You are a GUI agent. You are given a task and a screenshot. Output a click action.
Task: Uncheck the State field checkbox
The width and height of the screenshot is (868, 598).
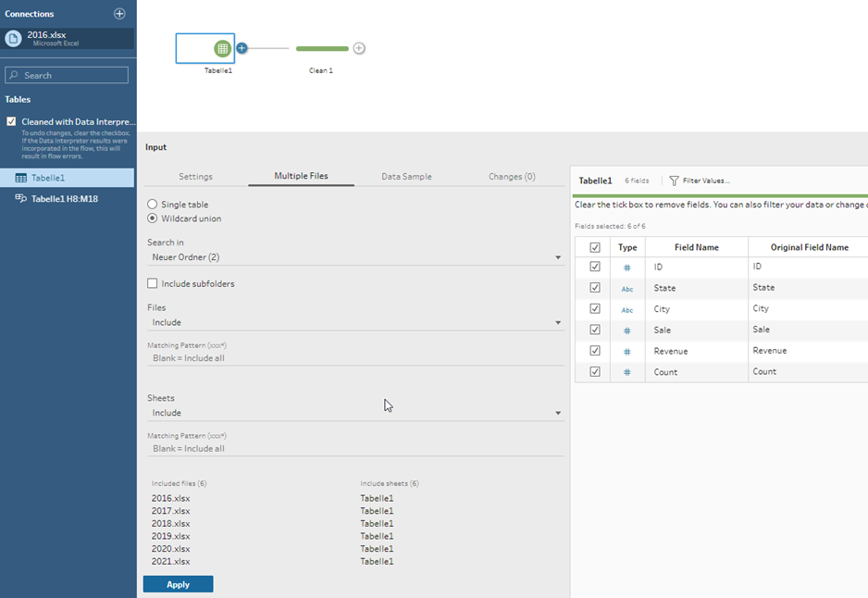(595, 287)
